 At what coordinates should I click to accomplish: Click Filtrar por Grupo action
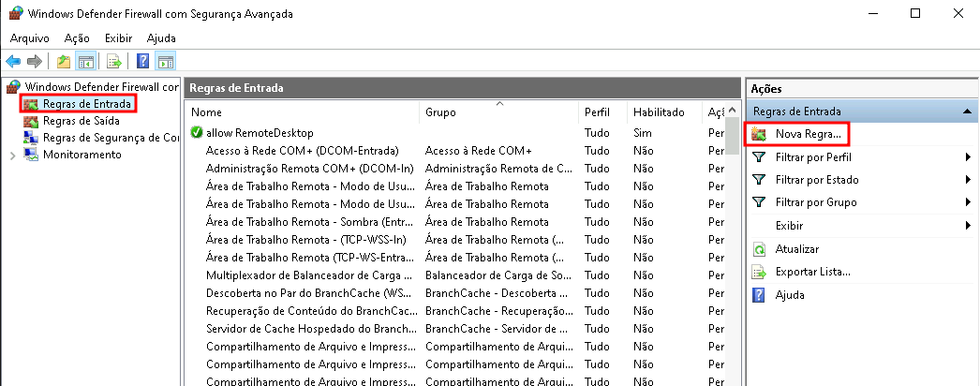click(x=816, y=202)
